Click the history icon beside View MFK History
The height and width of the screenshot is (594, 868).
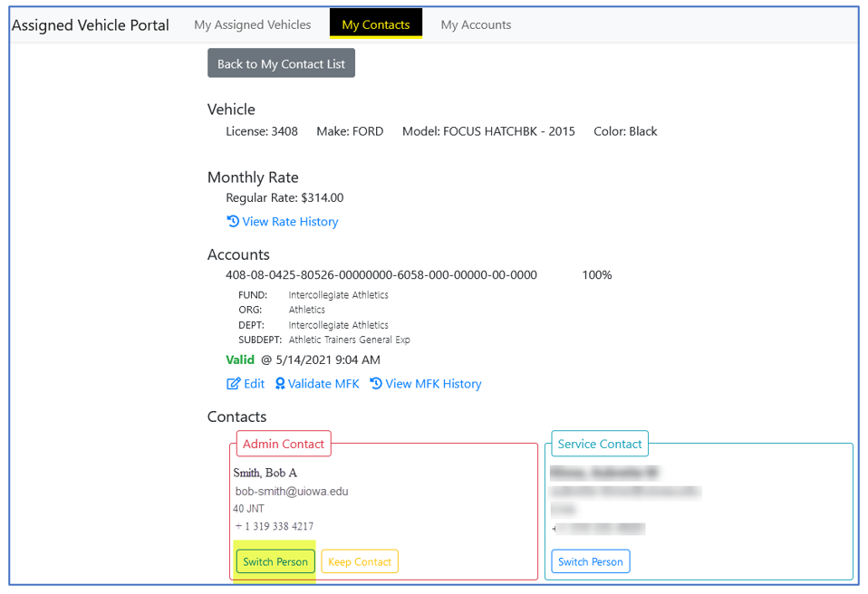pos(376,384)
